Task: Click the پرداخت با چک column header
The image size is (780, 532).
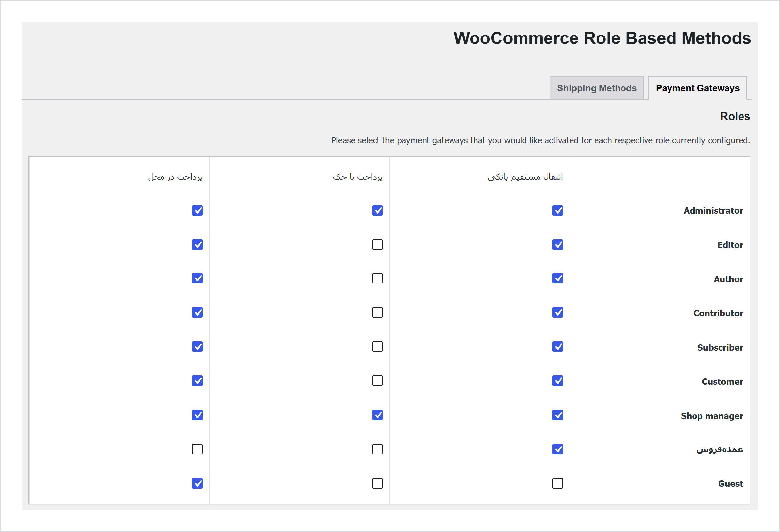Action: 358,177
